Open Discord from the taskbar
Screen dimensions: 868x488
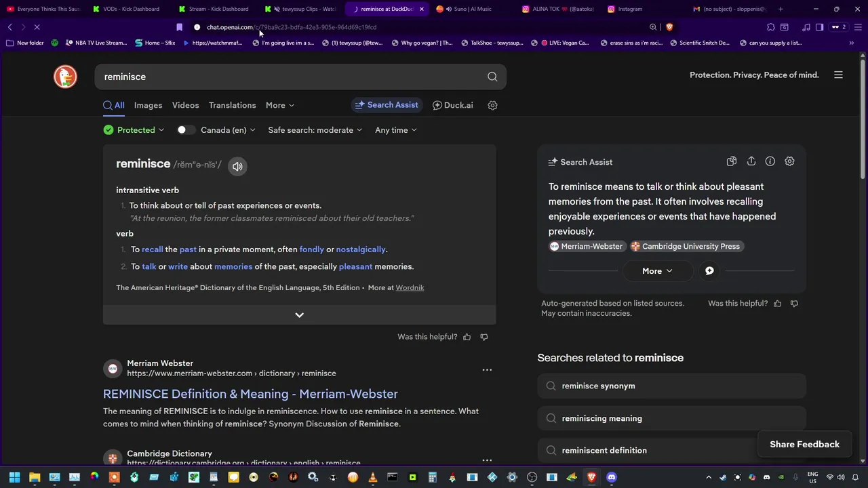click(x=612, y=477)
